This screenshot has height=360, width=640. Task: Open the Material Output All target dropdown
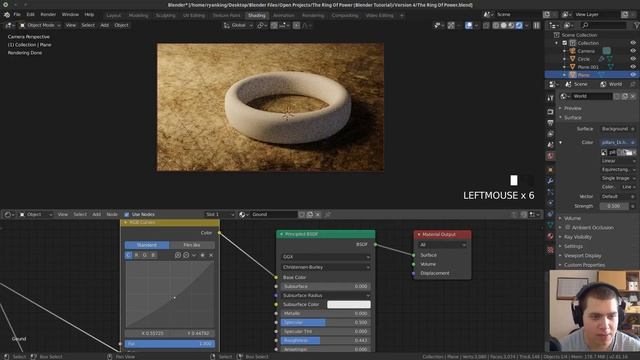[x=442, y=245]
